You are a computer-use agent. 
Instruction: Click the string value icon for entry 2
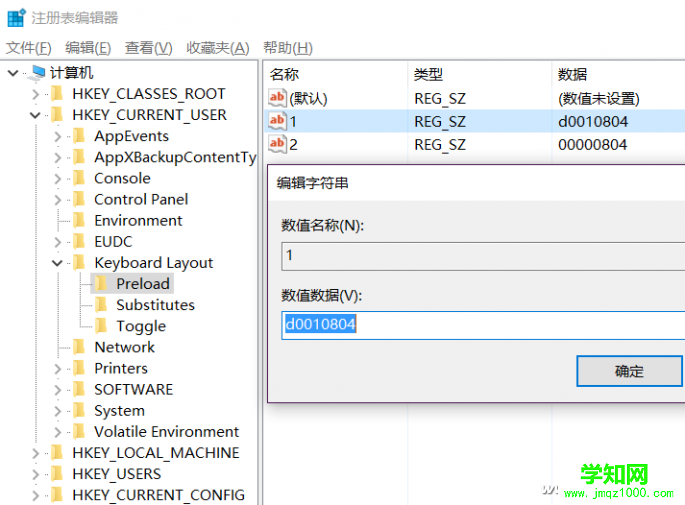click(277, 144)
